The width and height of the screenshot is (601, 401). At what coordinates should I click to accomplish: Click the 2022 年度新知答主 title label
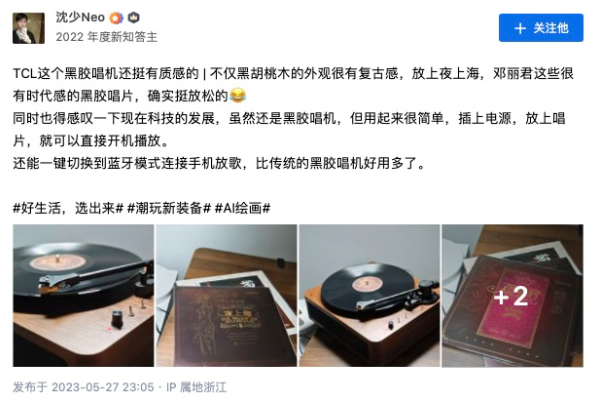(x=107, y=37)
